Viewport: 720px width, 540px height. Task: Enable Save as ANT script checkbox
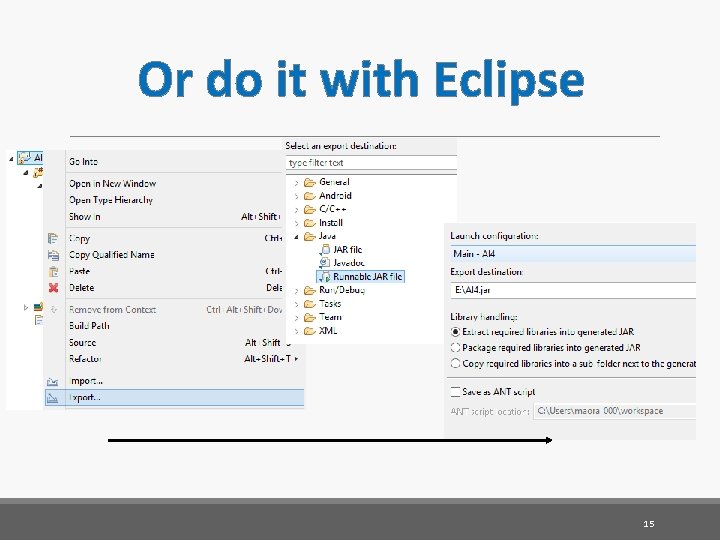coord(455,392)
